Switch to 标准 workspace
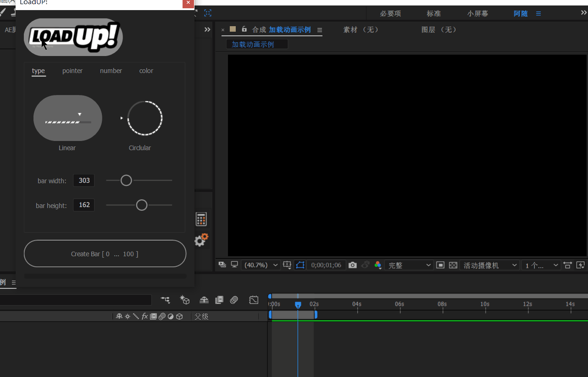This screenshot has width=588, height=377. point(433,14)
